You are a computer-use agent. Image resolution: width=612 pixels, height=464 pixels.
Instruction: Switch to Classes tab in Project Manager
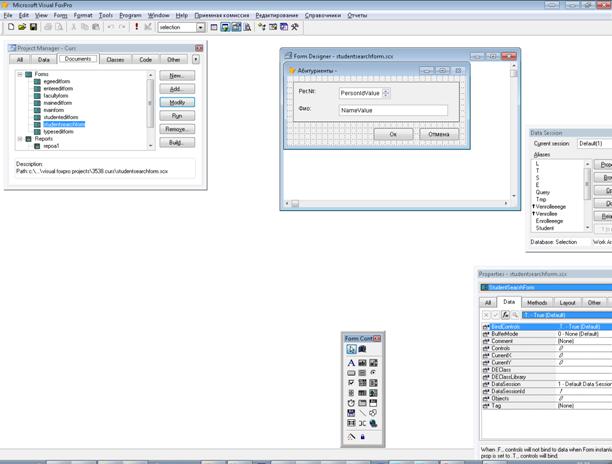[x=115, y=59]
